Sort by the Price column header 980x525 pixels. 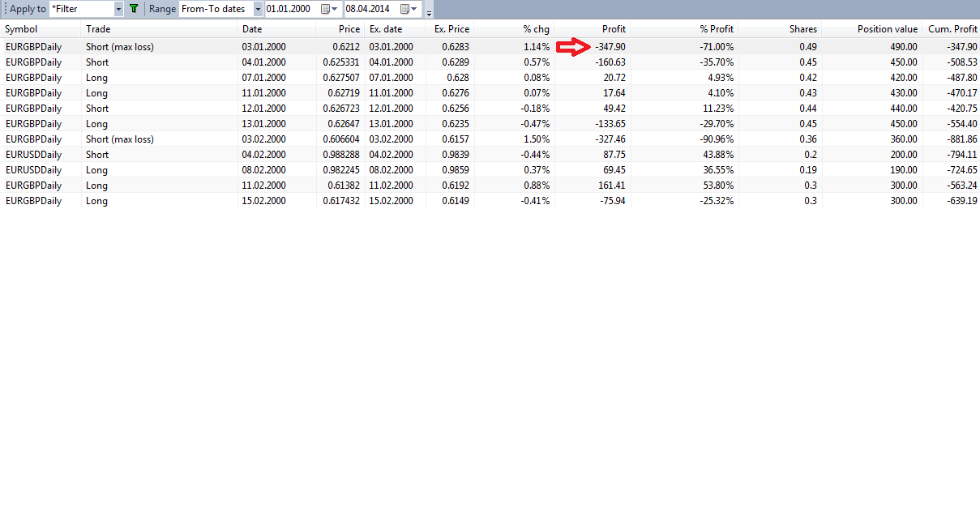tap(340, 29)
